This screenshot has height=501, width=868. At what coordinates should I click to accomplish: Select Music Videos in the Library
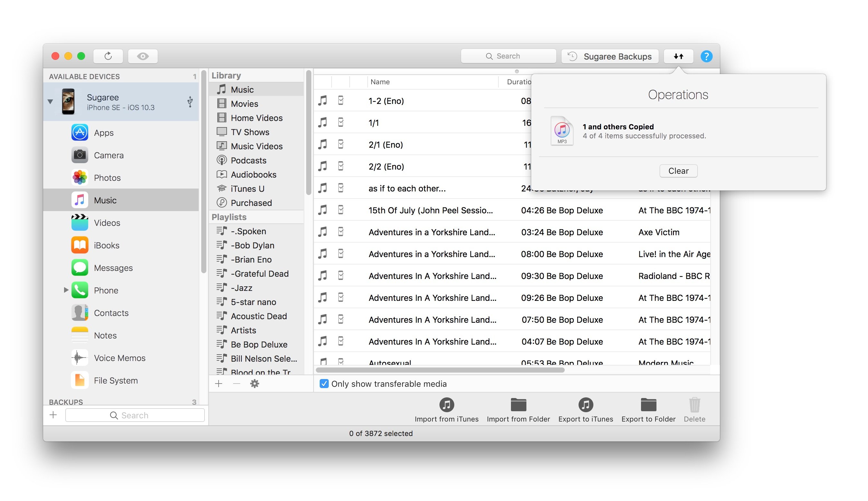(x=256, y=146)
